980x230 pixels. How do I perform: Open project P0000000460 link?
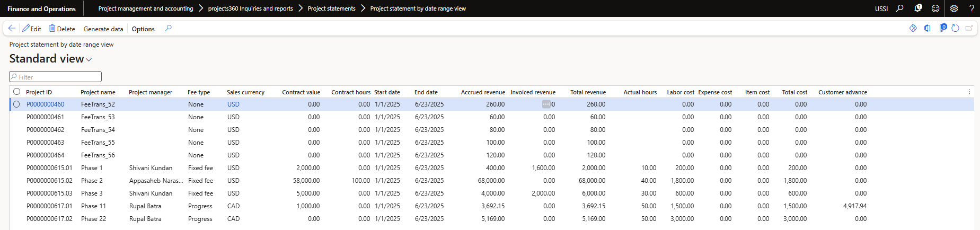[46, 104]
